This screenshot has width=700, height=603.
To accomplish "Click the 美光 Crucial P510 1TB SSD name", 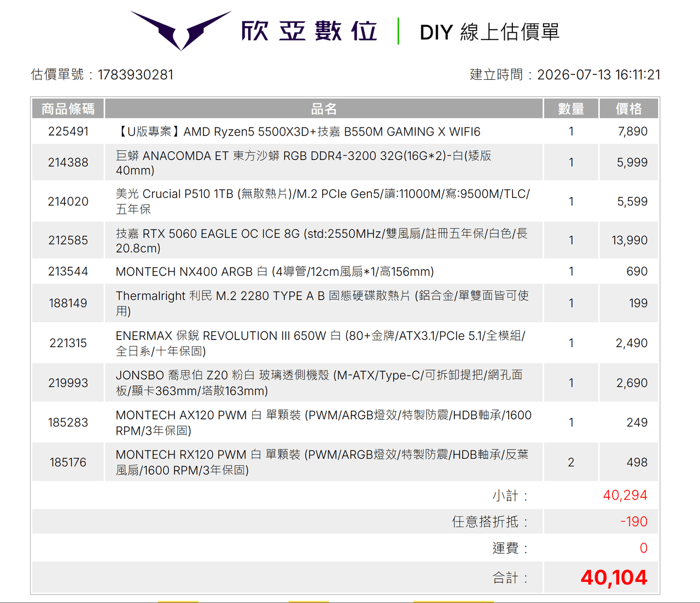I will coord(323,201).
